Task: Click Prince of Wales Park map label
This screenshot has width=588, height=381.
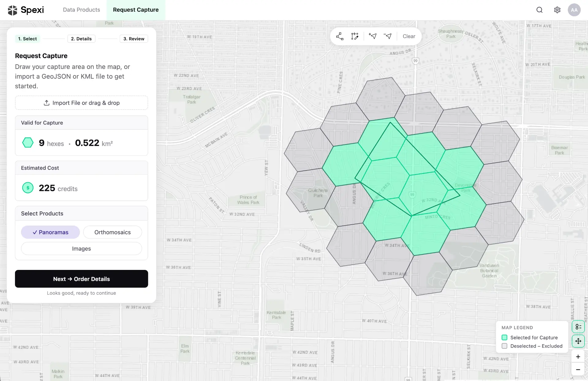Action: click(x=248, y=200)
